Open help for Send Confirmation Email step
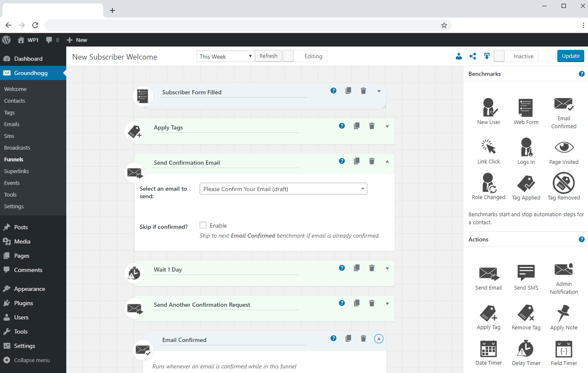 click(342, 161)
